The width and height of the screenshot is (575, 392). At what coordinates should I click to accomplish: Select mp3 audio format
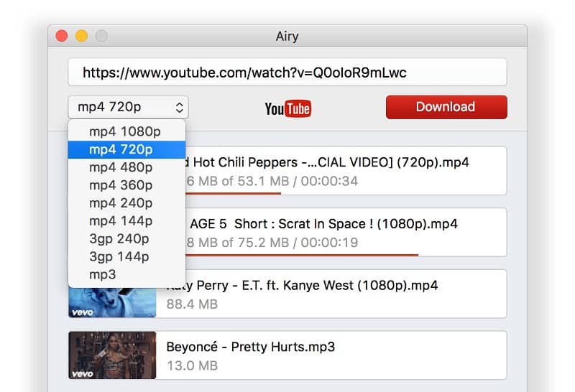click(x=103, y=274)
